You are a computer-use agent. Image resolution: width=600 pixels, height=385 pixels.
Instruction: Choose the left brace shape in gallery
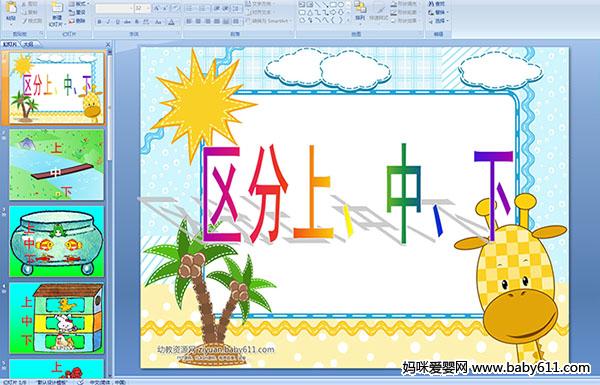point(334,20)
